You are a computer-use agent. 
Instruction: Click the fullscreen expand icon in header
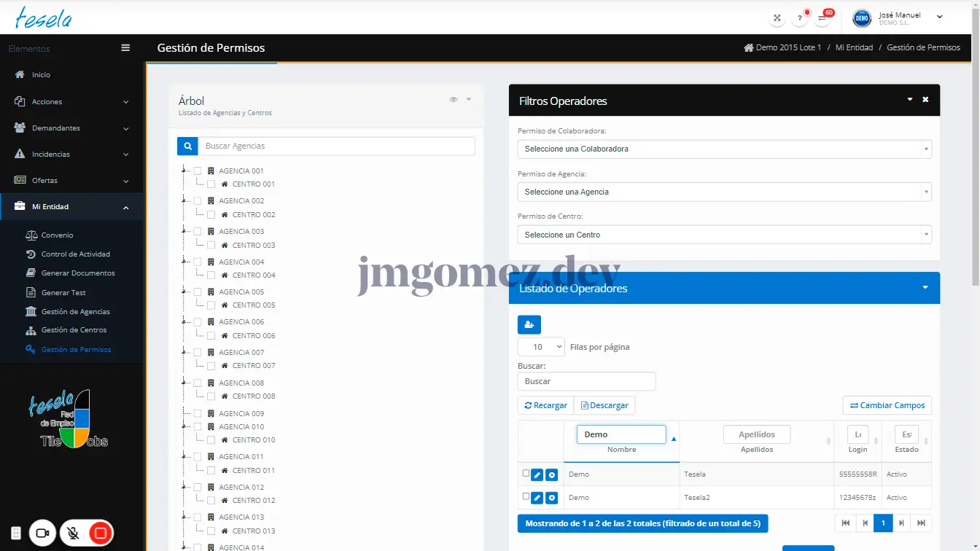pos(777,18)
